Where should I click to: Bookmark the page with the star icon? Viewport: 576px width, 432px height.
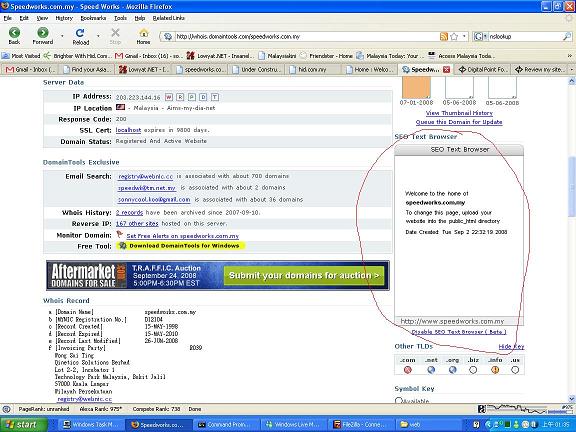[x=454, y=36]
